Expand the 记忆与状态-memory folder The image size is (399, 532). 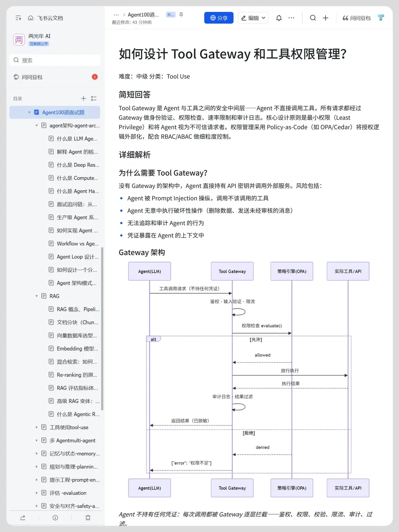click(37, 454)
